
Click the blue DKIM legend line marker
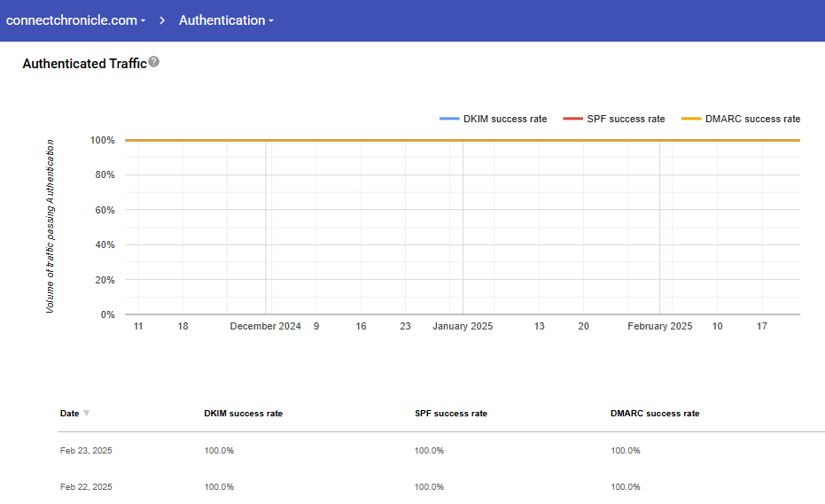(x=448, y=119)
